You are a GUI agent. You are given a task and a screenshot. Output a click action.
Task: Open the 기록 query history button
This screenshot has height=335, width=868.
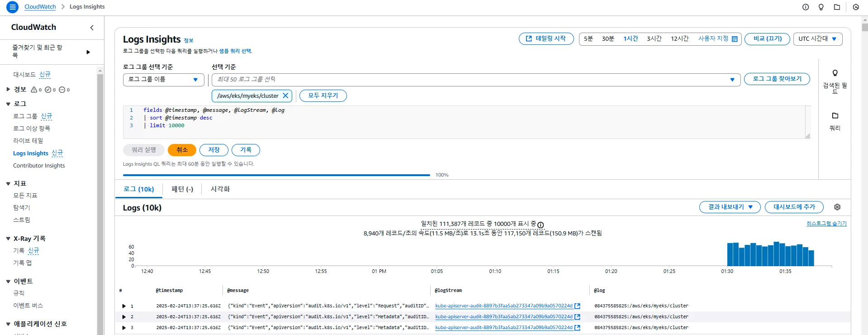tap(246, 150)
